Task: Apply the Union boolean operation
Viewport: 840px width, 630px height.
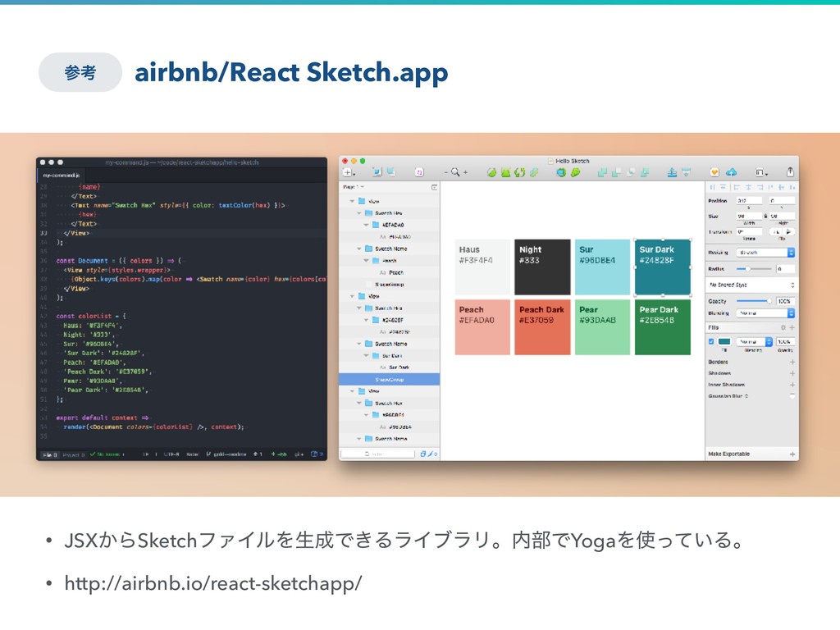Action: [x=602, y=172]
